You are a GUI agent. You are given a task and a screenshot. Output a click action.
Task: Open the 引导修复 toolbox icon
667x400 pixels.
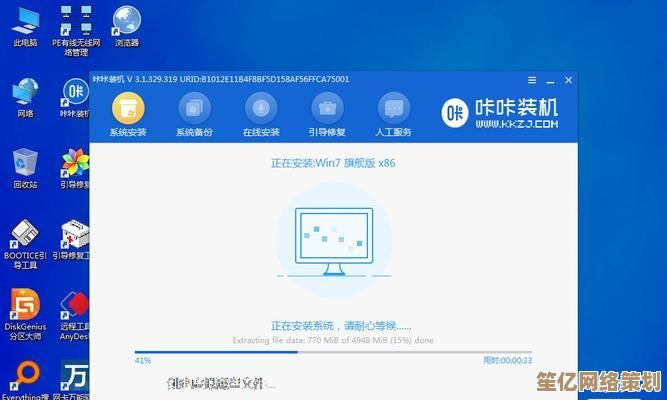tap(327, 108)
